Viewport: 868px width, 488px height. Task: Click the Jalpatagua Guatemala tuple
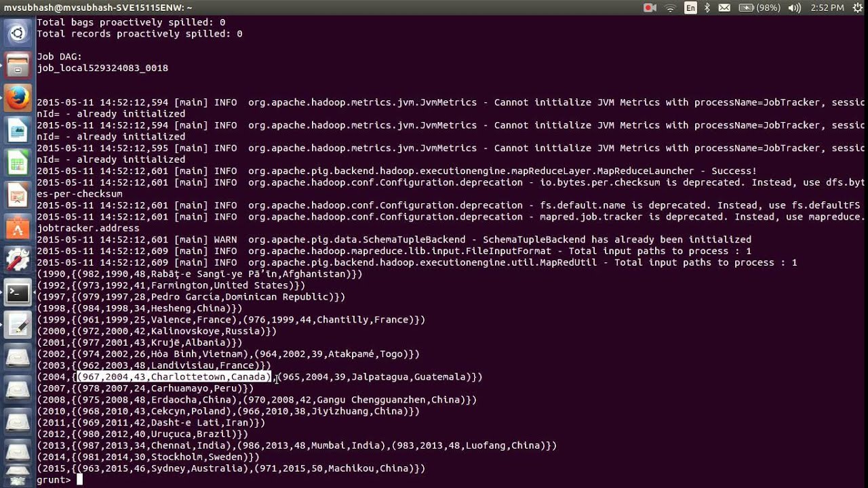374,377
